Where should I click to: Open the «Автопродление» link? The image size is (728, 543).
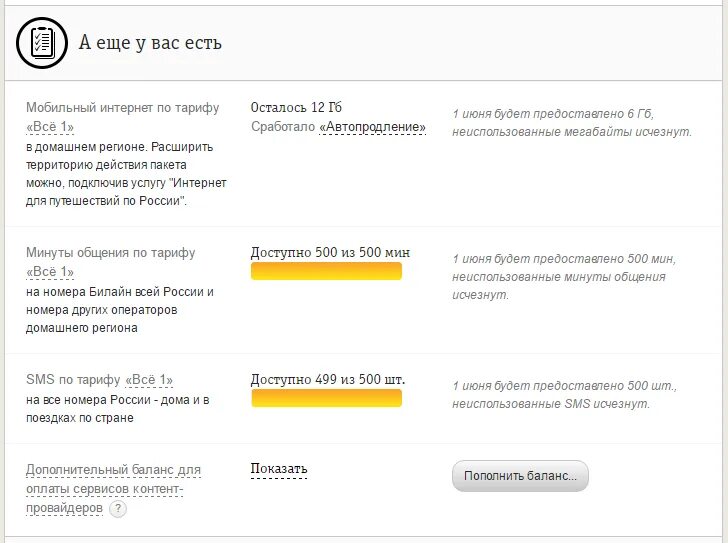coord(372,127)
